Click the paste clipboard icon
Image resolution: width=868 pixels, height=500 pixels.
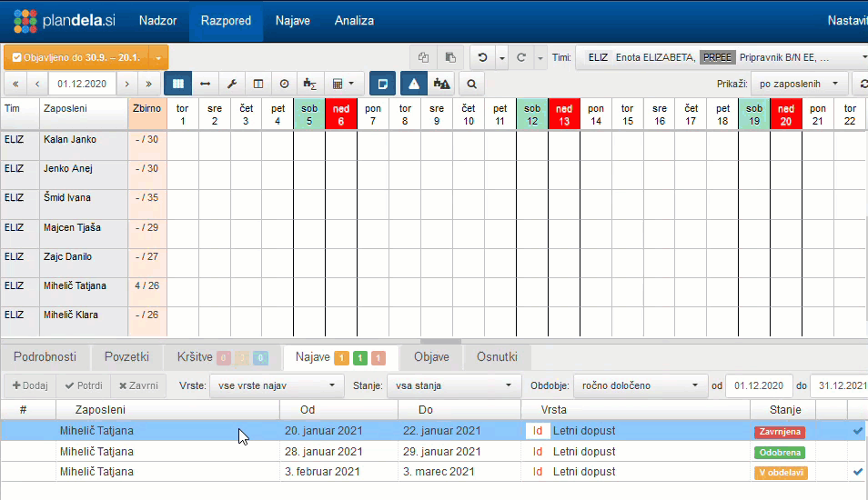[x=449, y=57]
